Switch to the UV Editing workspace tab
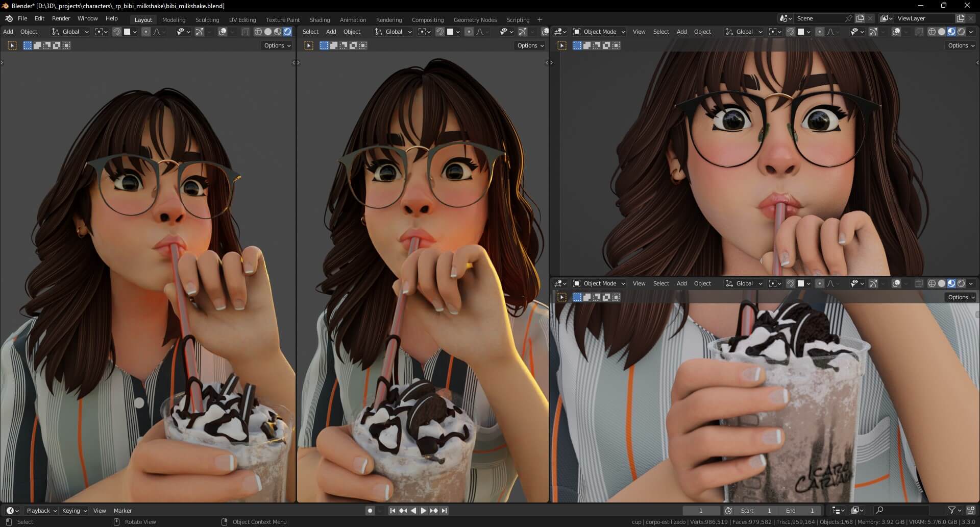This screenshot has width=980, height=527. 242,20
